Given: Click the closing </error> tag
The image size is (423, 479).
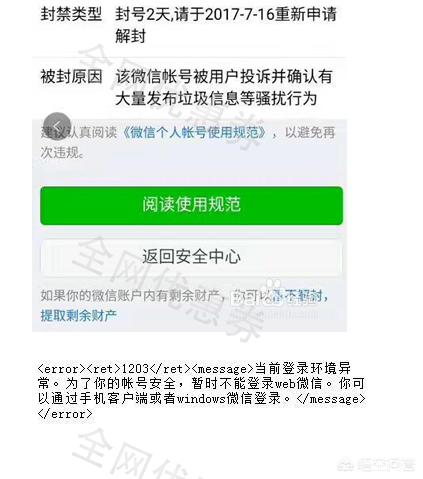Looking at the screenshot, I should click(65, 414).
